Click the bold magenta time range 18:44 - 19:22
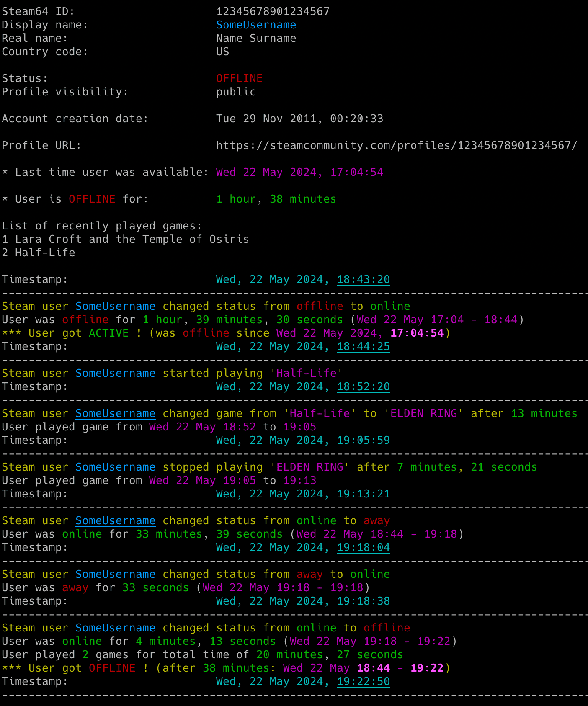The image size is (588, 706). tap(400, 668)
